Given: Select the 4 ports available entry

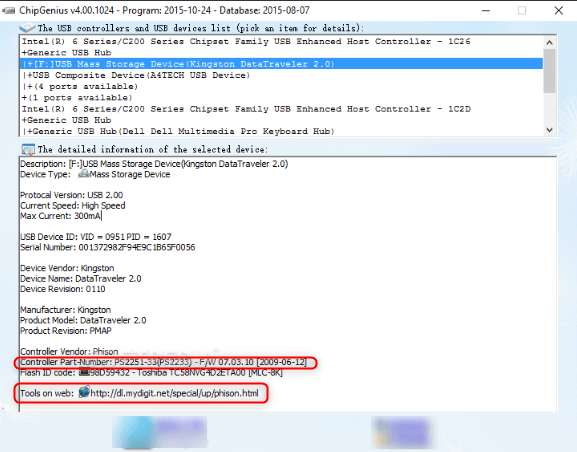Looking at the screenshot, I should (x=282, y=86).
